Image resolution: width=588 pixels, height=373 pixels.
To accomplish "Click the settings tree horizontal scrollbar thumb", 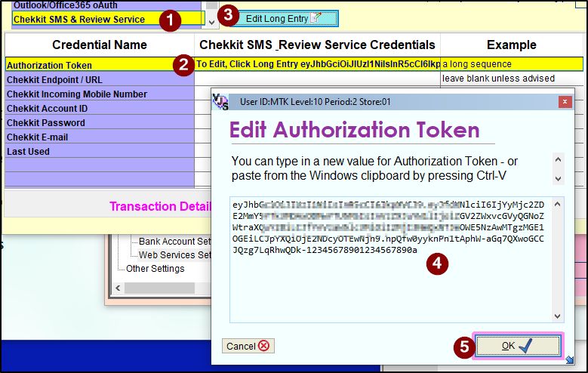I will coord(159,288).
